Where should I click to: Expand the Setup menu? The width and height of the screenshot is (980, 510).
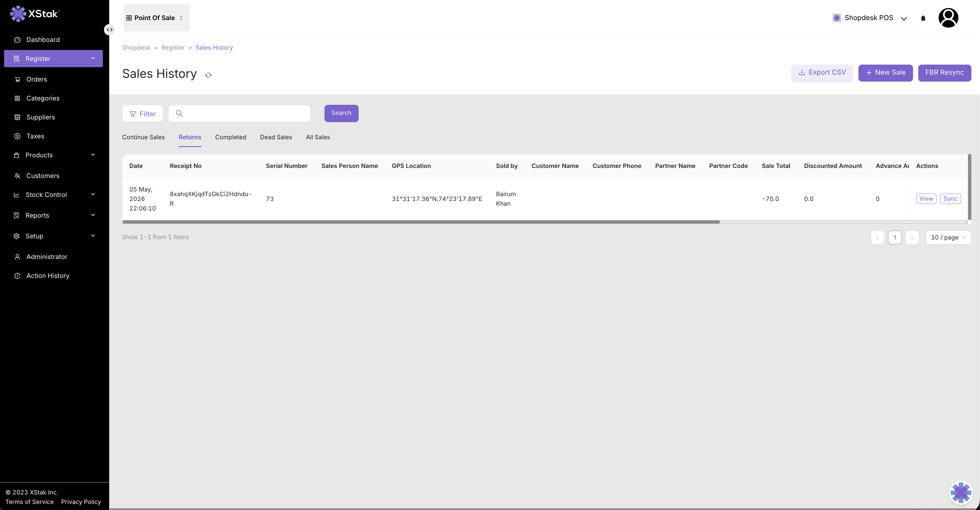[53, 236]
